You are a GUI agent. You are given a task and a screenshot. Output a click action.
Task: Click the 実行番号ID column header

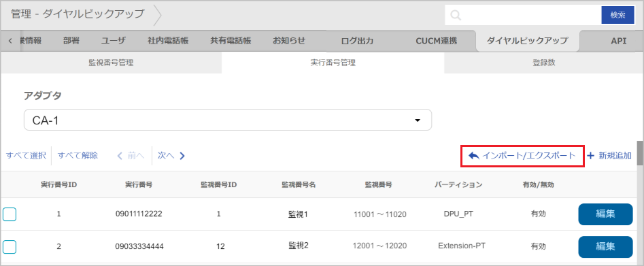(x=59, y=184)
